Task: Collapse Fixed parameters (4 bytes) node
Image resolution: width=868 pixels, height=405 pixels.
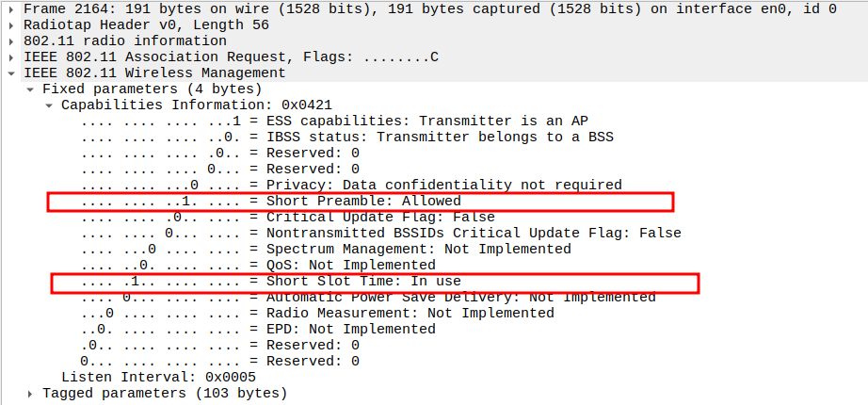Action: coord(30,89)
